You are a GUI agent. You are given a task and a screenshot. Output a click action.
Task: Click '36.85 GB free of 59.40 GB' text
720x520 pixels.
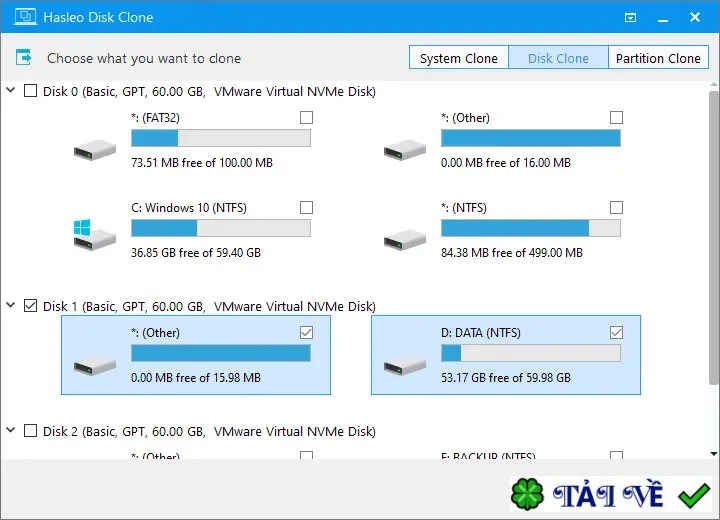[196, 253]
